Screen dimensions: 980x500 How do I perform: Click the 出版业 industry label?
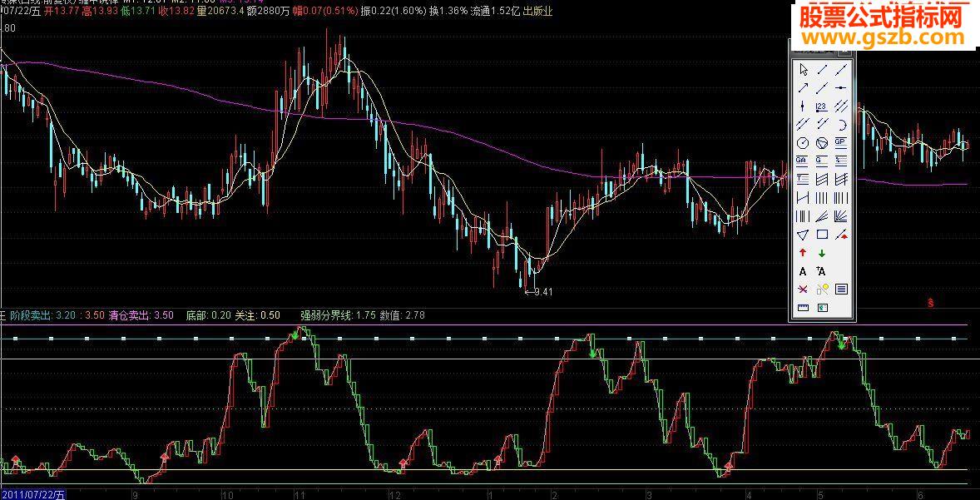537,11
